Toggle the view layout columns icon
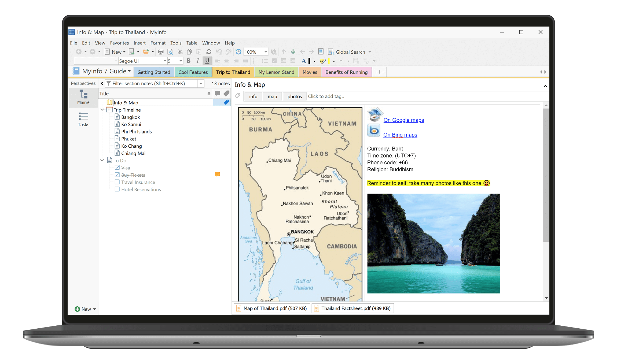This screenshot has height=364, width=617. [x=321, y=52]
